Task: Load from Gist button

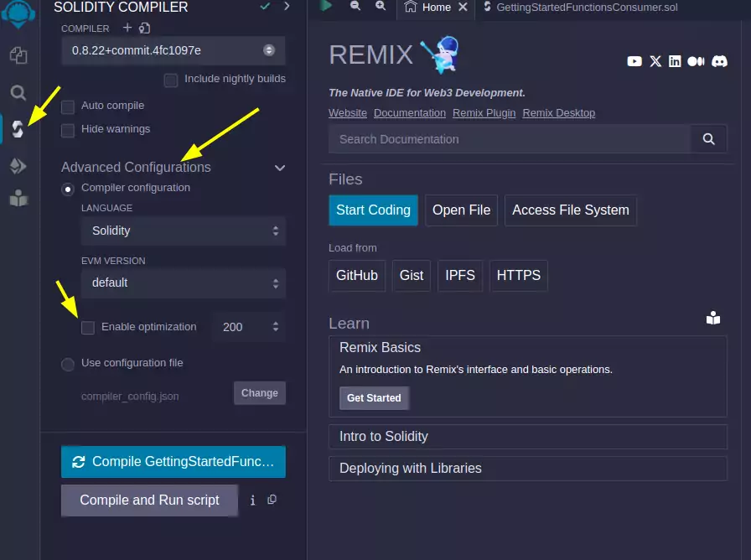Action: [412, 276]
